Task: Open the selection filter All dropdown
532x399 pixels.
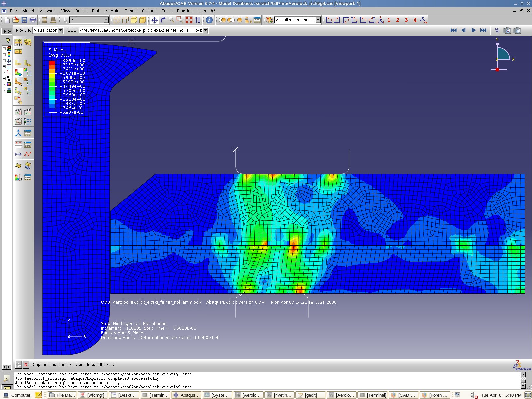Action: pos(106,20)
